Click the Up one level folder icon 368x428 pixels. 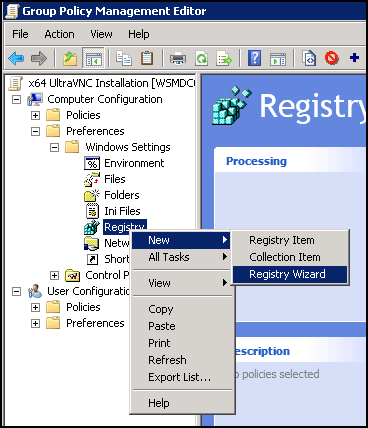pyautogui.click(x=70, y=59)
